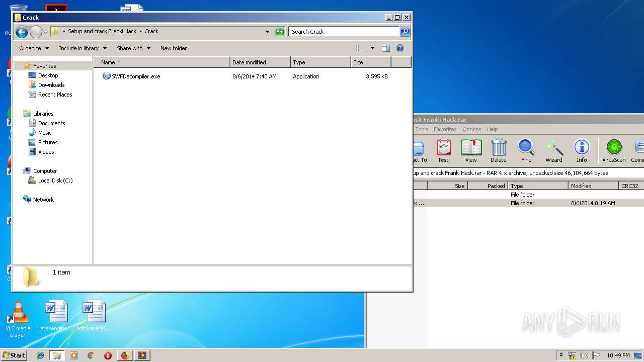Viewport: 644px width, 362px height.
Task: Show hidden tray icons arrow
Action: click(561, 355)
